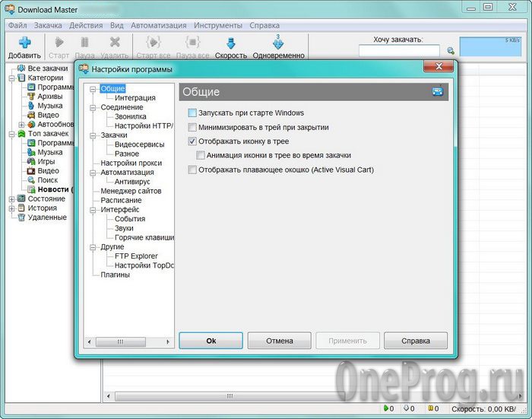Viewport: 532px width, 419px height.
Task: Click the Пауза все toolbar icon
Action: [192, 43]
